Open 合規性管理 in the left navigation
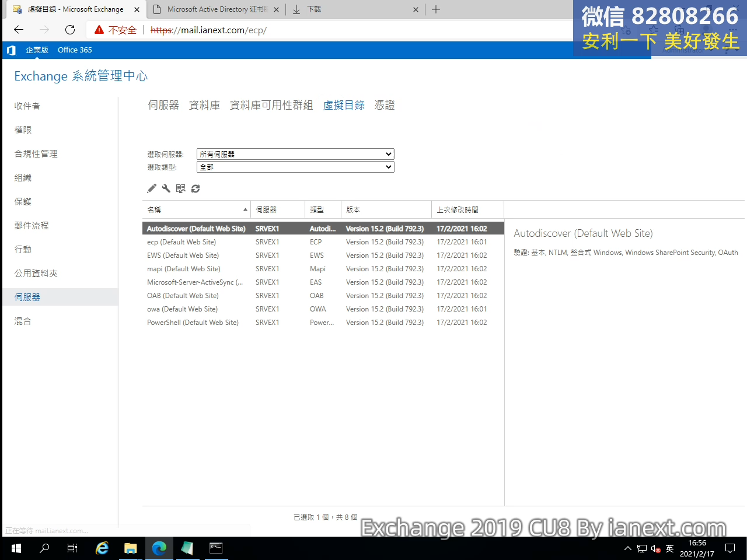The height and width of the screenshot is (560, 747). click(x=36, y=153)
